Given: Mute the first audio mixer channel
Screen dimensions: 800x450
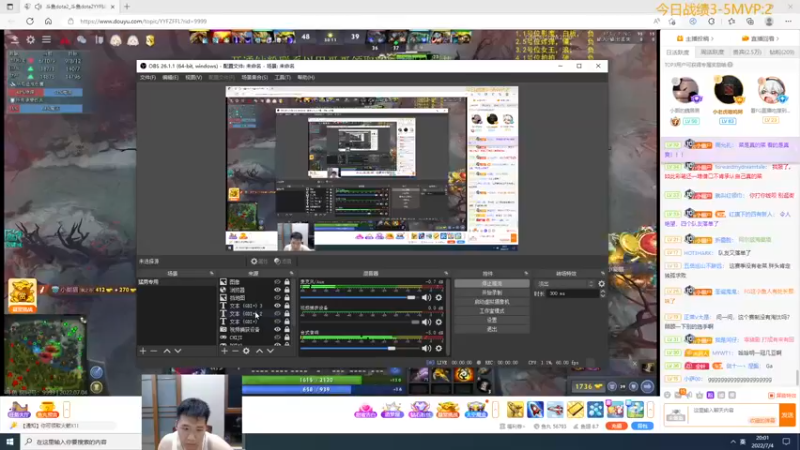Looking at the screenshot, I should pos(426,297).
